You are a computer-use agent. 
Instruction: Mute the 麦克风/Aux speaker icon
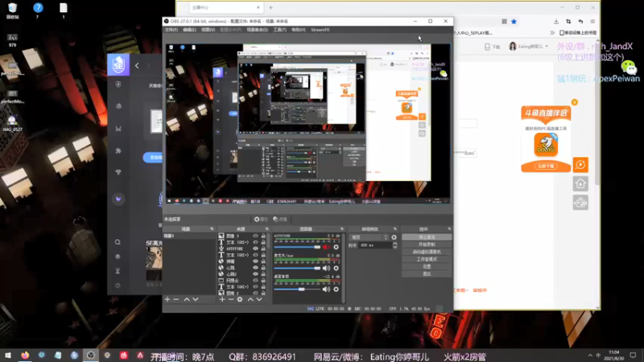(x=326, y=268)
